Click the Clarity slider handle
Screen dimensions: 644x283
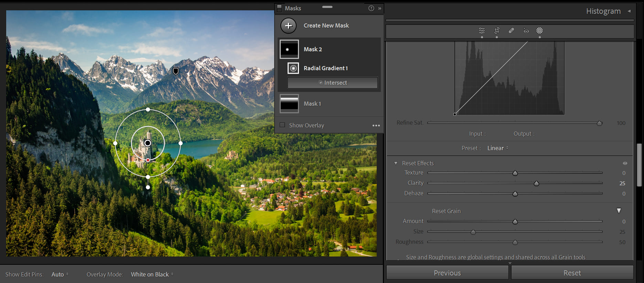[536, 184]
